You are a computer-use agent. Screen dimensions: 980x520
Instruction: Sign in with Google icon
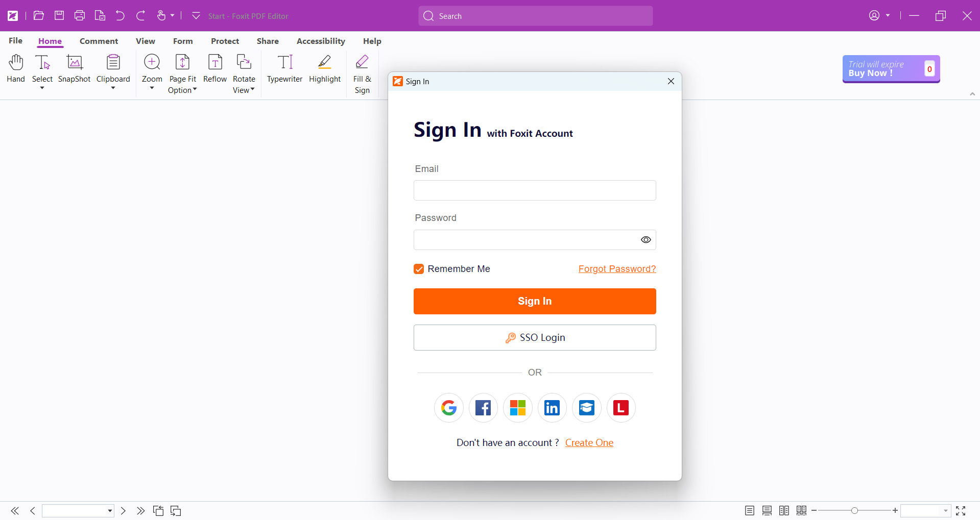[449, 408]
